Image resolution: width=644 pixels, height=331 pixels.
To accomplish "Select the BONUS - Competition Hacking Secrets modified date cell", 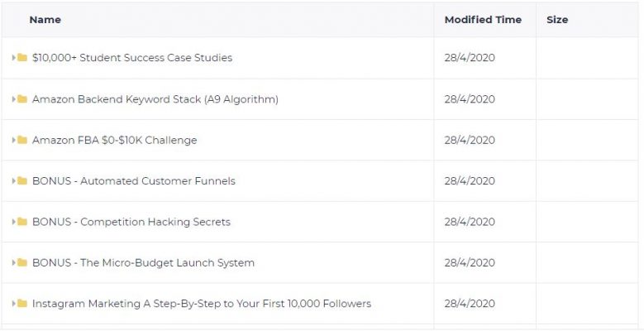I will [484, 222].
